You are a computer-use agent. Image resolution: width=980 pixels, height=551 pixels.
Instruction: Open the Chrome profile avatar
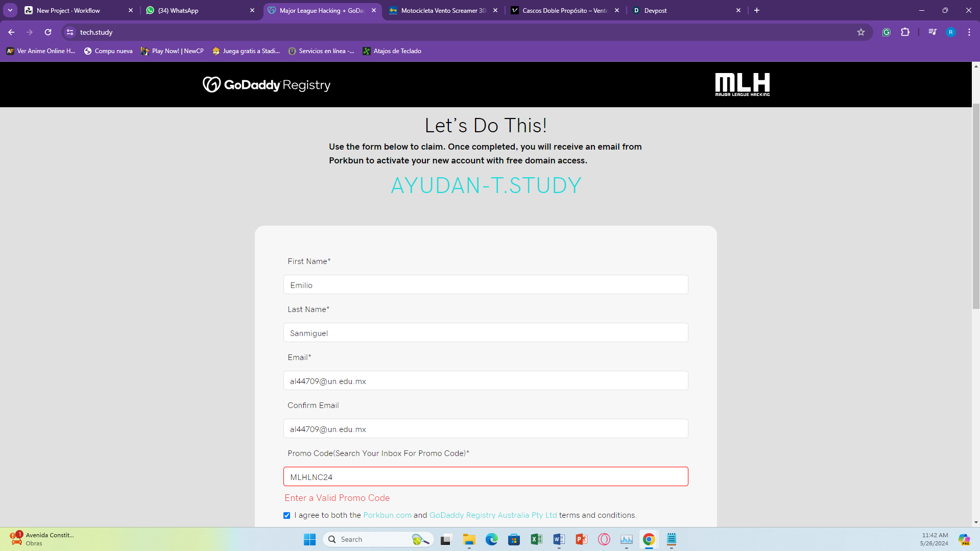point(950,32)
